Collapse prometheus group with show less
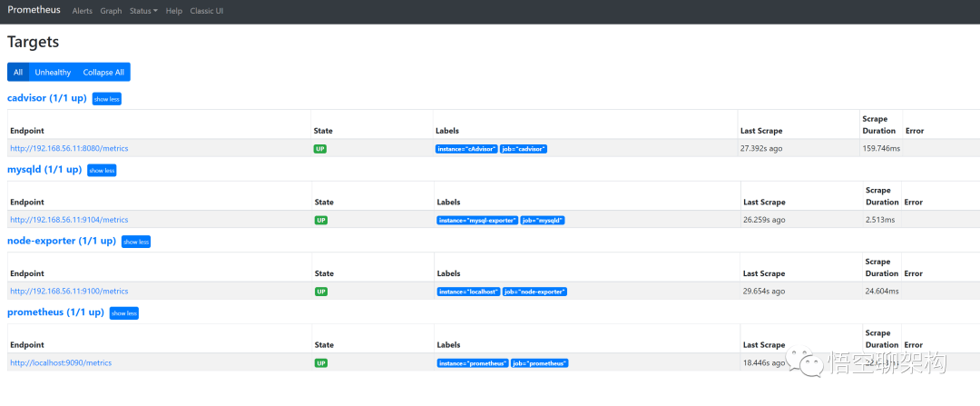Viewport: 980px width, 406px height. [123, 313]
